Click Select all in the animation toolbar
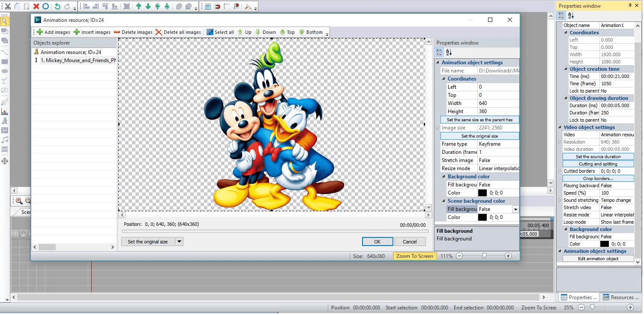 coord(220,32)
